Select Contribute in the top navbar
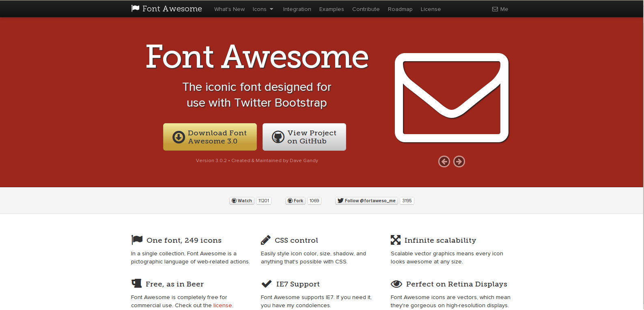This screenshot has height=310, width=644. pos(366,9)
